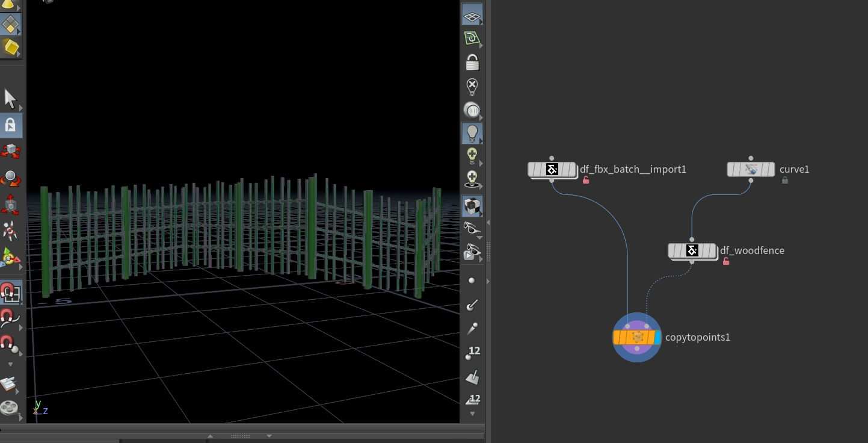
Task: Click the output connector of copytopoints1
Action: 637,349
